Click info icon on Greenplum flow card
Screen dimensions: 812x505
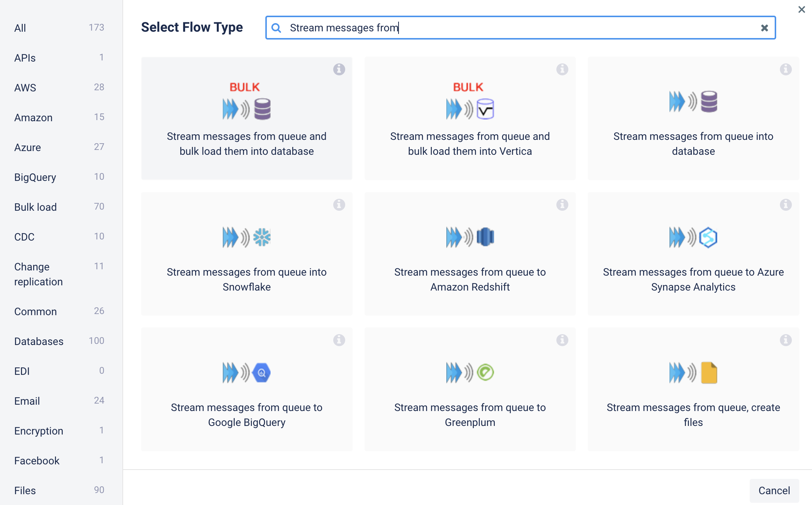(x=562, y=340)
